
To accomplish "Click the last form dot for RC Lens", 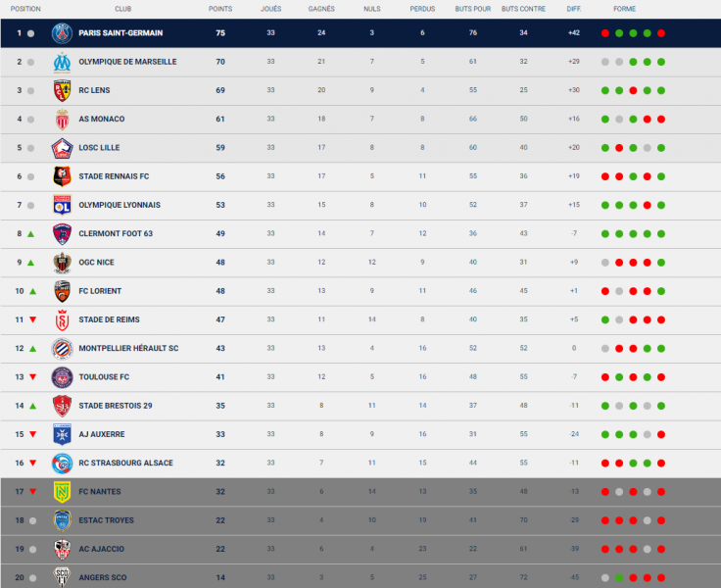I will pyautogui.click(x=661, y=91).
